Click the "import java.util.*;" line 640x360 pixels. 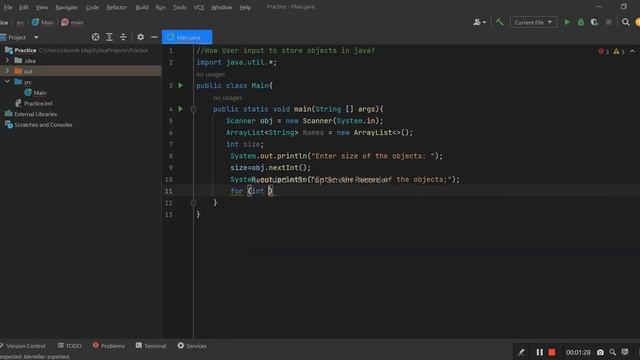(236, 62)
